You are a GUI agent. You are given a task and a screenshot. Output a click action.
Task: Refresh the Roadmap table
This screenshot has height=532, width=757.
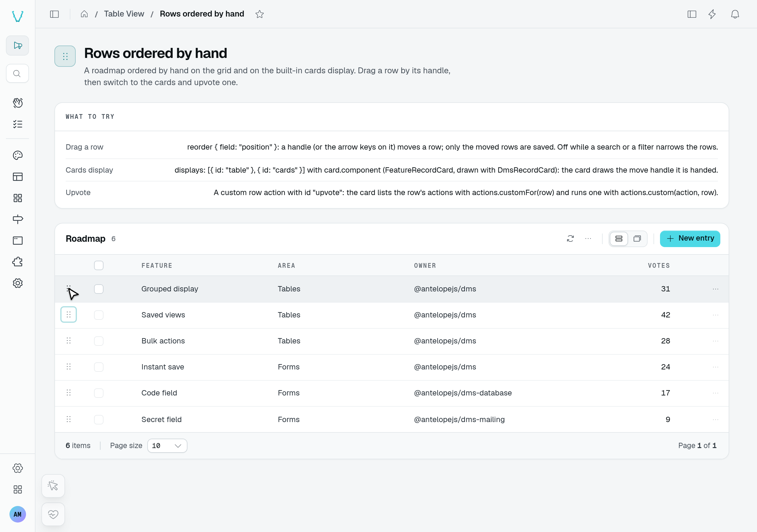point(570,238)
